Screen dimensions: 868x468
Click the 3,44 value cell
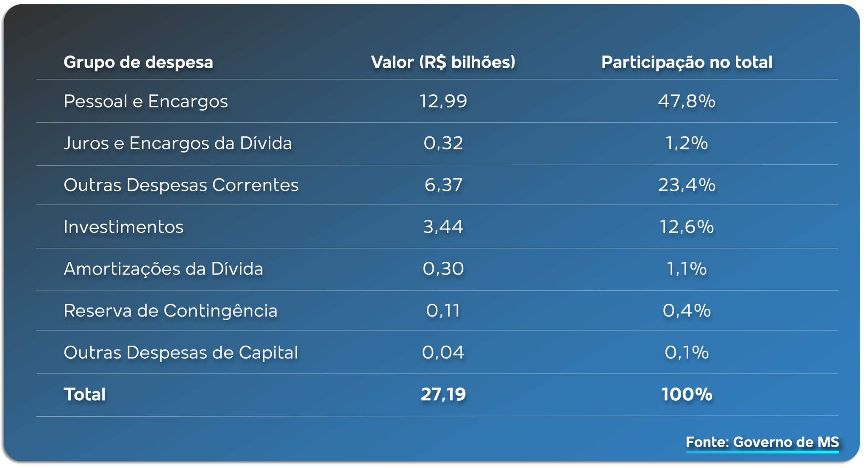[x=443, y=227]
